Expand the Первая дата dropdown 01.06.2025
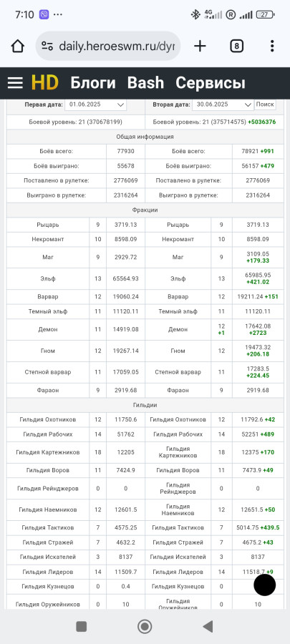 pos(95,104)
